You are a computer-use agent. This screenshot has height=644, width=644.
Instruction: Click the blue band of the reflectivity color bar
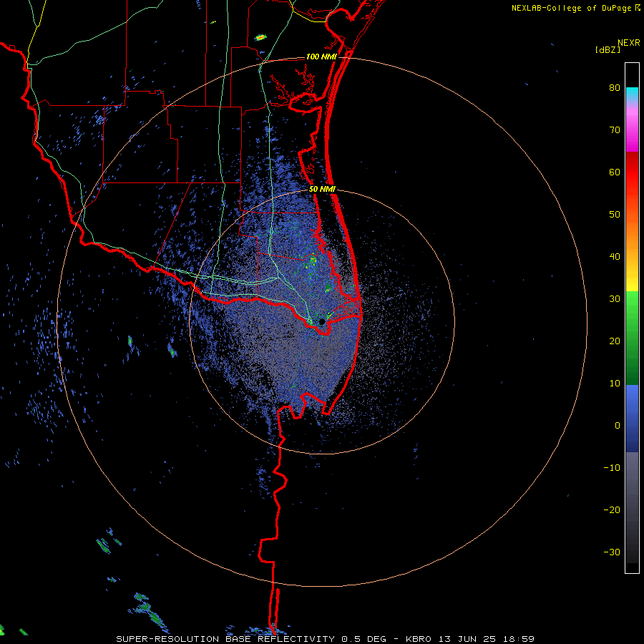632,418
